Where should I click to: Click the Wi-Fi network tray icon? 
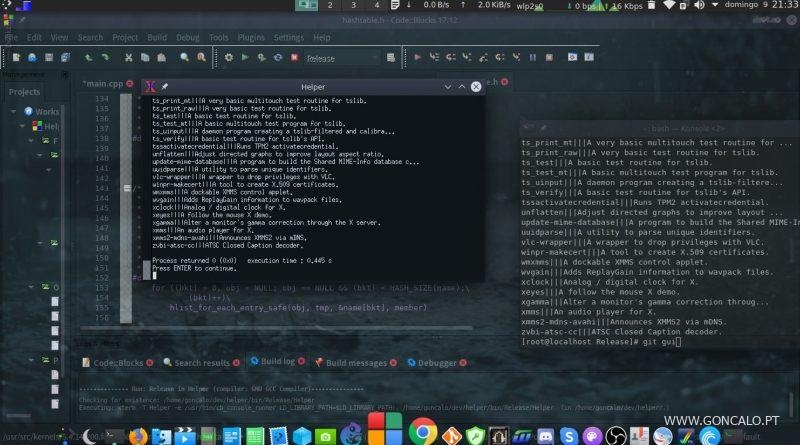pos(669,5)
